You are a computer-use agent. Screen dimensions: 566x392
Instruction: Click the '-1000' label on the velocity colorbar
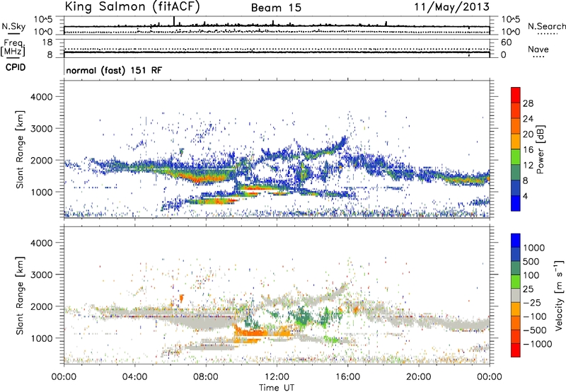tap(537, 344)
